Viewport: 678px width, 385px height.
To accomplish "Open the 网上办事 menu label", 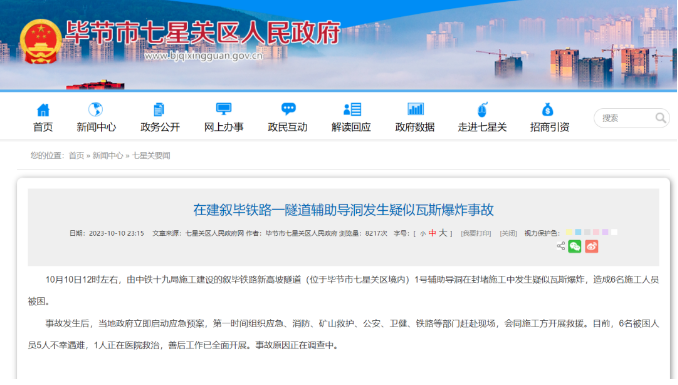I will tap(224, 127).
